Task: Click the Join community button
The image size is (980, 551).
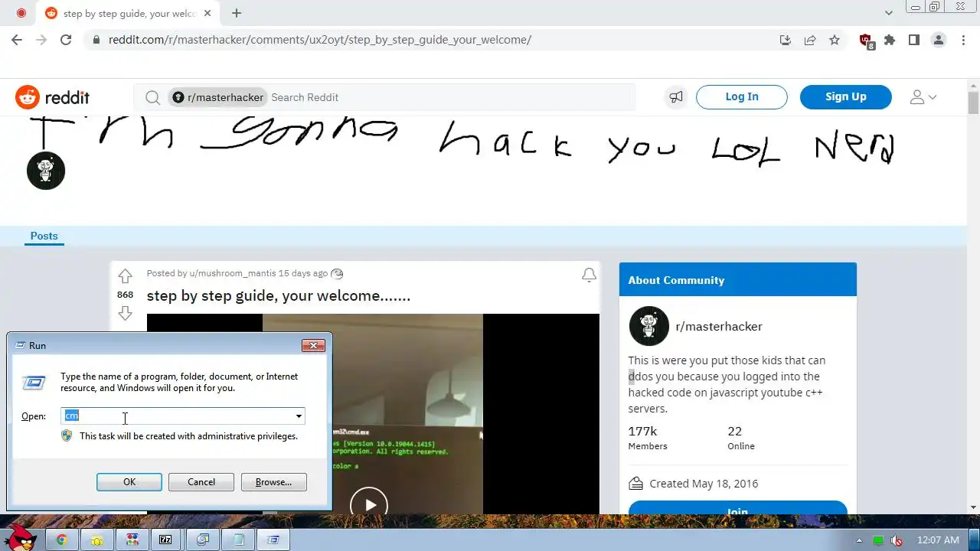Action: click(737, 508)
